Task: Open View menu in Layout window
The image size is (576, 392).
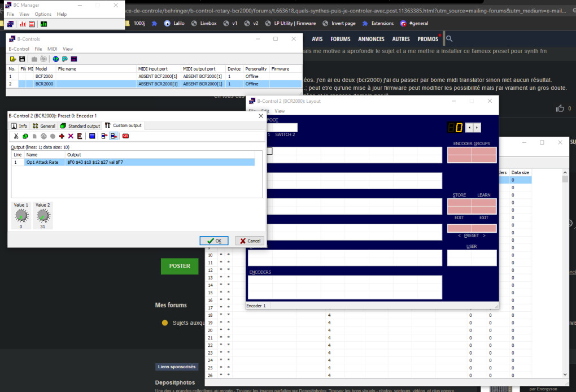Action: 280,111
